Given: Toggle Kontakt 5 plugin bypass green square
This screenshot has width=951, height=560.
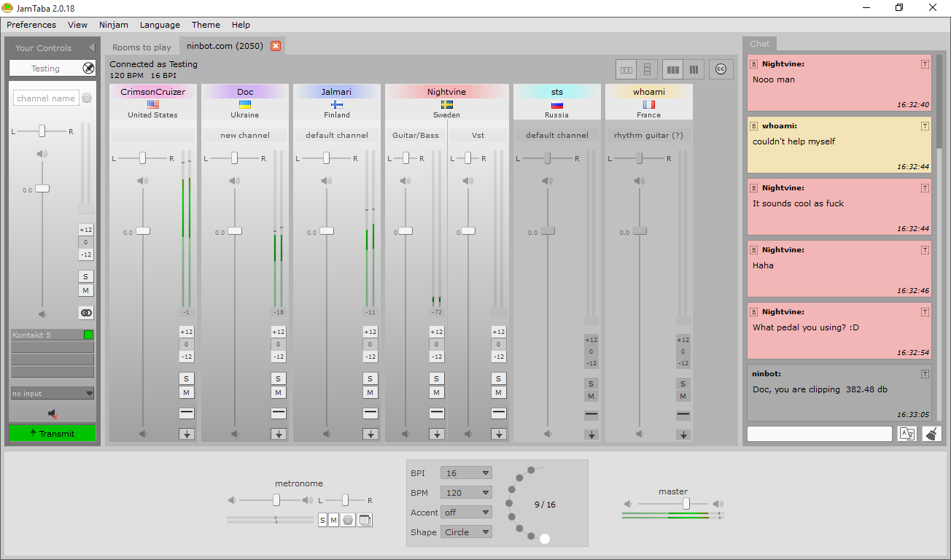Looking at the screenshot, I should pos(88,335).
